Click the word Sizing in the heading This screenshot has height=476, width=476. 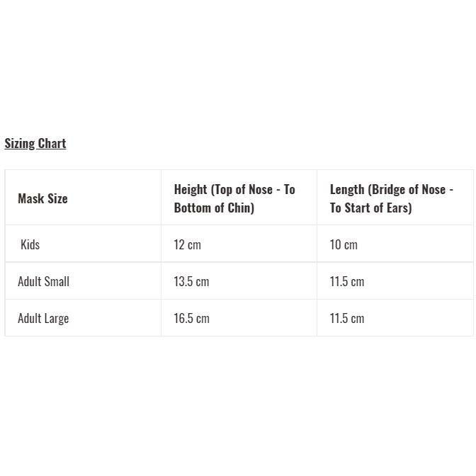point(19,143)
